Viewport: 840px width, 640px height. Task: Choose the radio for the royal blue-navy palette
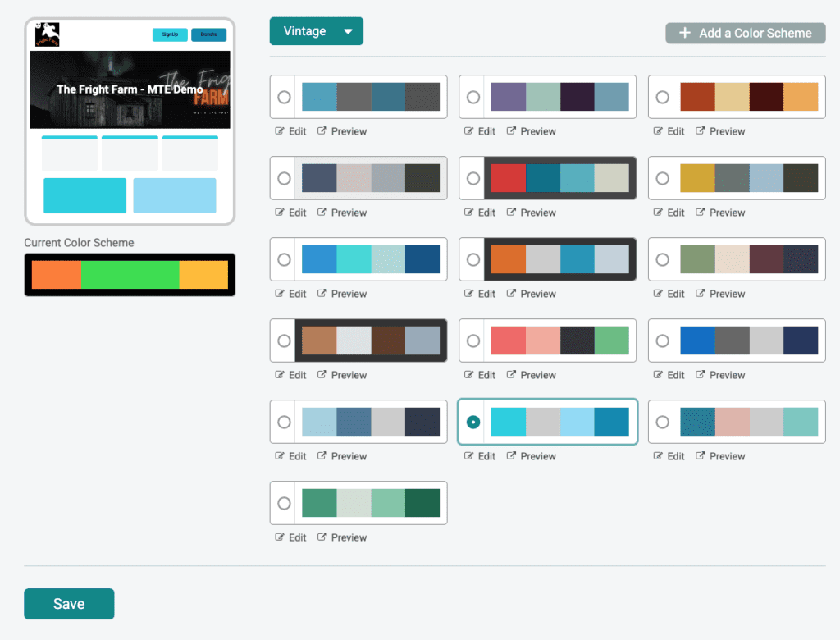click(663, 341)
